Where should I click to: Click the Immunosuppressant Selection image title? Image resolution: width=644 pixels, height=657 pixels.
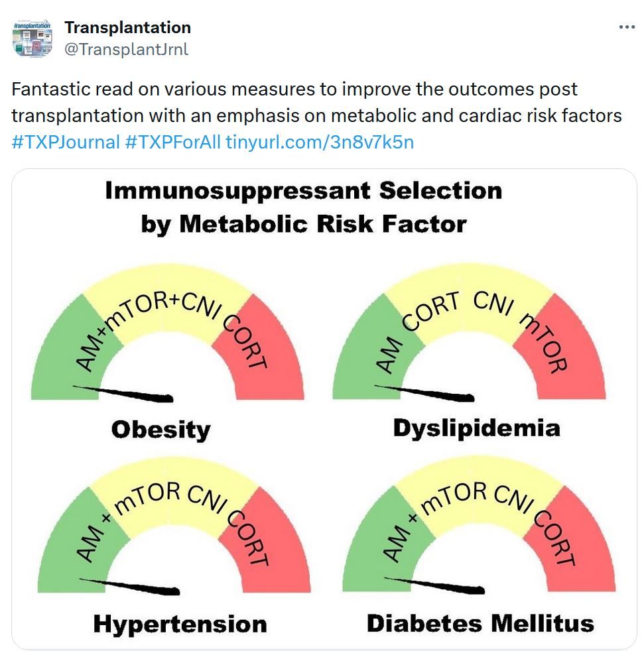[x=304, y=207]
